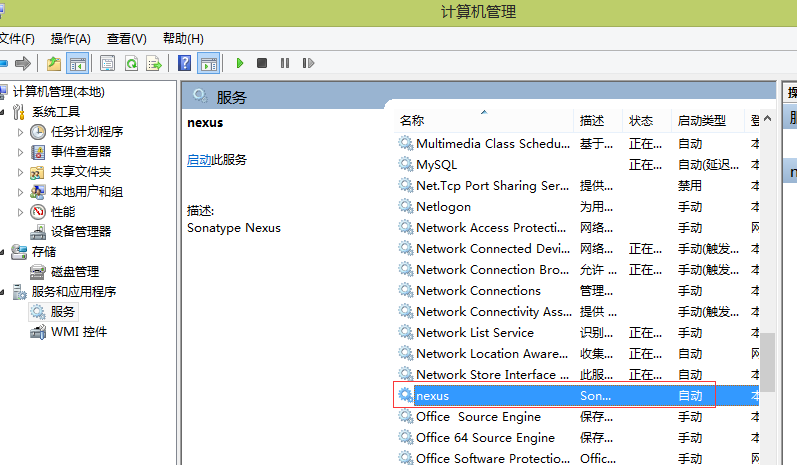Image resolution: width=797 pixels, height=465 pixels.
Task: Click the services list scroll up arrow
Action: click(x=768, y=118)
